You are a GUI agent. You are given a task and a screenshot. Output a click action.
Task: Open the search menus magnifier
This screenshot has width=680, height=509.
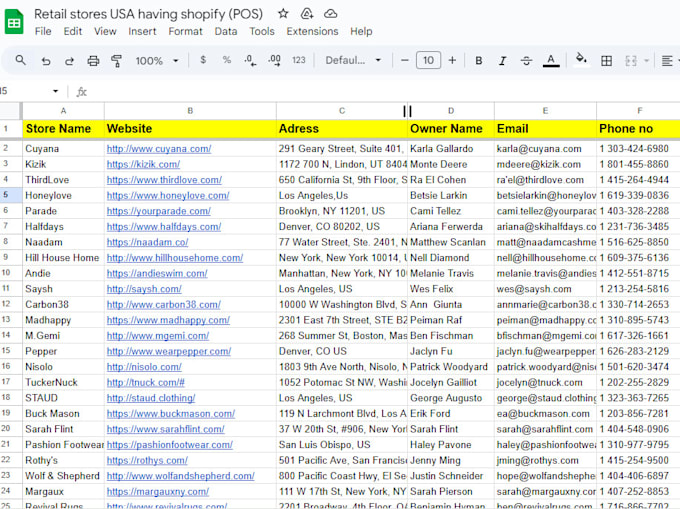20,60
